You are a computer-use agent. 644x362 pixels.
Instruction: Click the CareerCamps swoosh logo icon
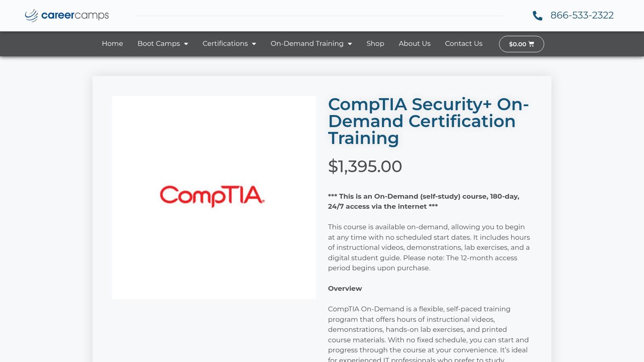point(31,16)
